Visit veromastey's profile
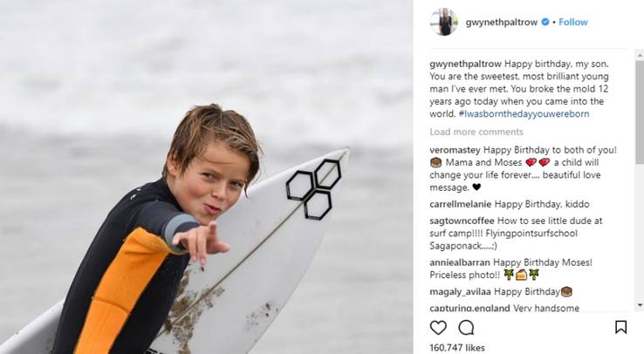 (x=455, y=150)
